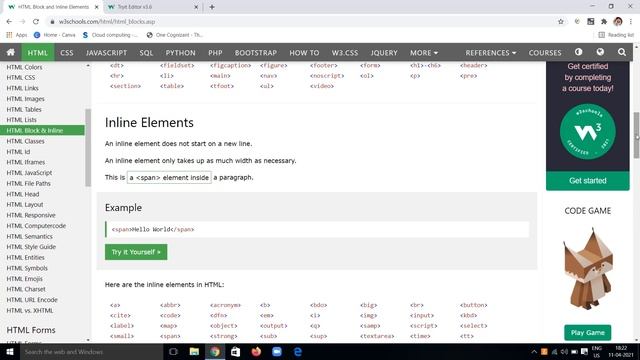This screenshot has width=640, height=360.
Task: Open the CSS tutorial menu
Action: click(67, 53)
